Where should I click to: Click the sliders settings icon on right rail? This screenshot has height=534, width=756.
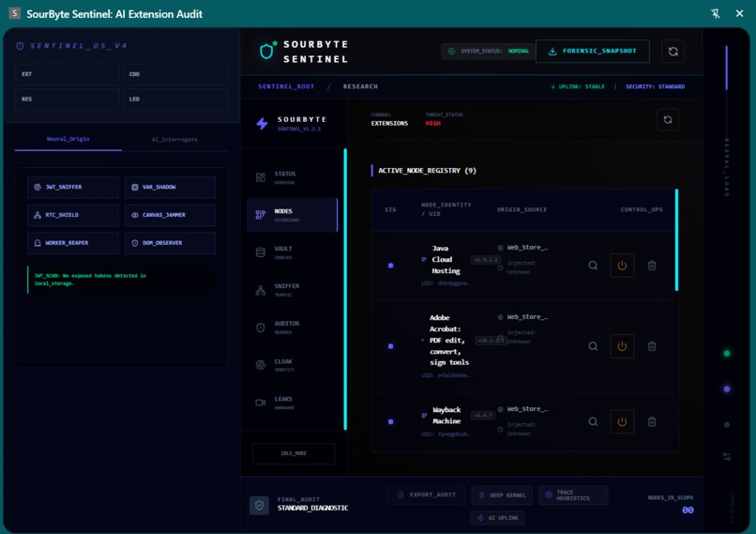[727, 456]
